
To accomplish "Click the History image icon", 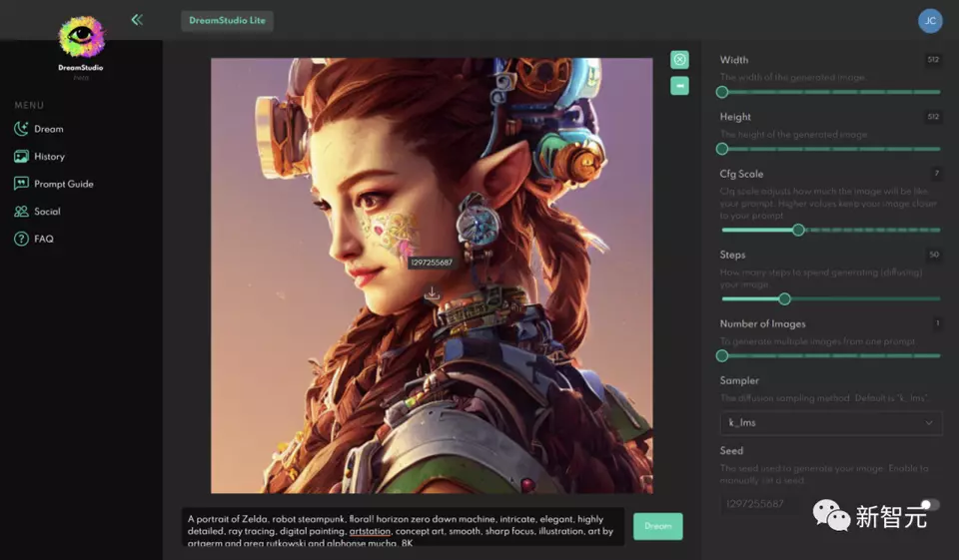I will tap(21, 157).
